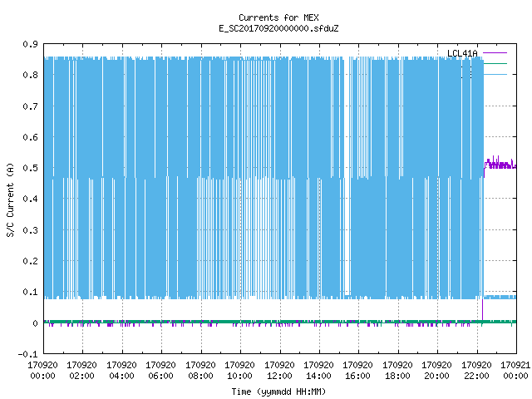The height and width of the screenshot is (399, 532).
Task: Click the 0.5 y-axis tick label
Action: click(x=30, y=168)
